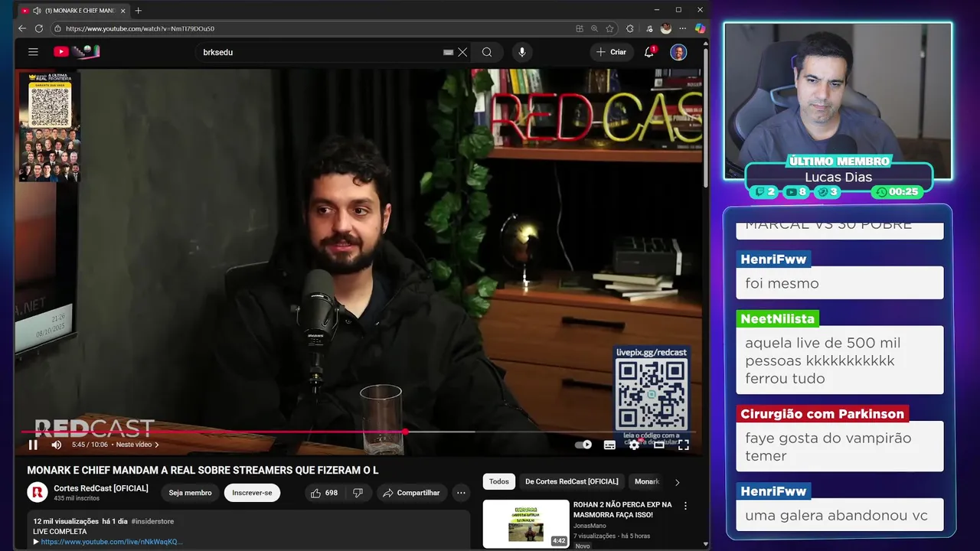
Task: Open browser extensions puzzle icon
Action: [630, 28]
